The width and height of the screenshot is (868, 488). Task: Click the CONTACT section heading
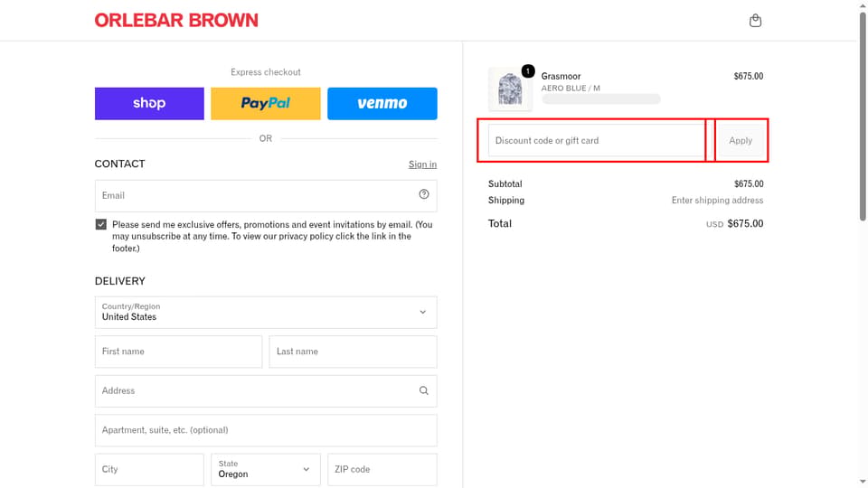pos(119,164)
